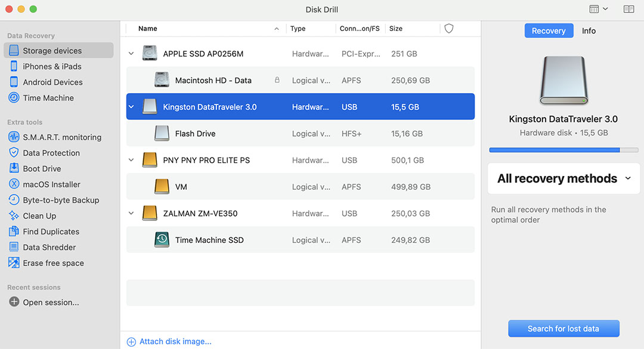Click the Macintosh HD - Data volume icon
This screenshot has height=349, width=644.
[162, 80]
